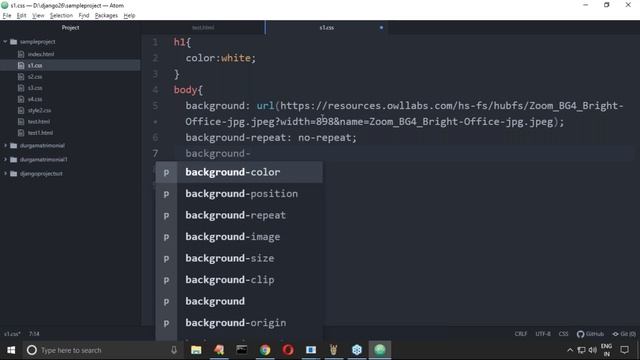Open s2.css from the project tree
Screen dimensions: 640x360
click(35, 77)
